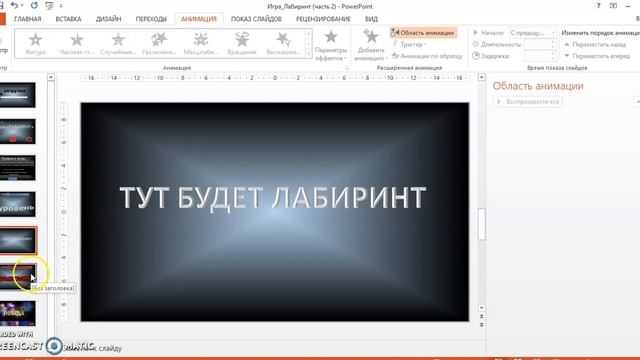Open the animation group dialog launcher

tap(347, 68)
